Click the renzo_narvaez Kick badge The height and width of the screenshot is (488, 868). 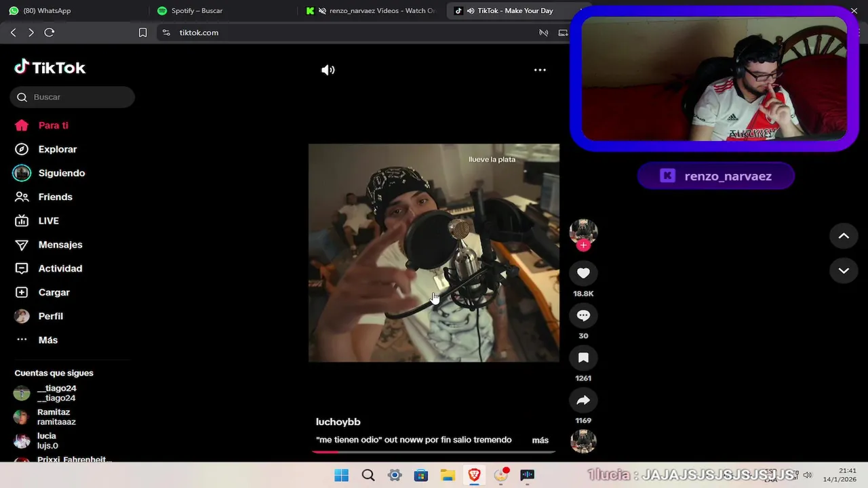coord(715,176)
